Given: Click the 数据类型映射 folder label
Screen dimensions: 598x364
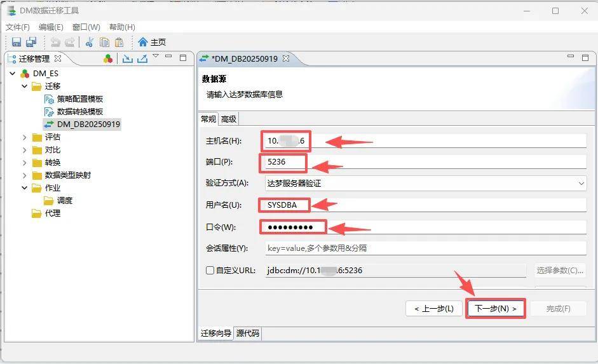Looking at the screenshot, I should pyautogui.click(x=68, y=175).
